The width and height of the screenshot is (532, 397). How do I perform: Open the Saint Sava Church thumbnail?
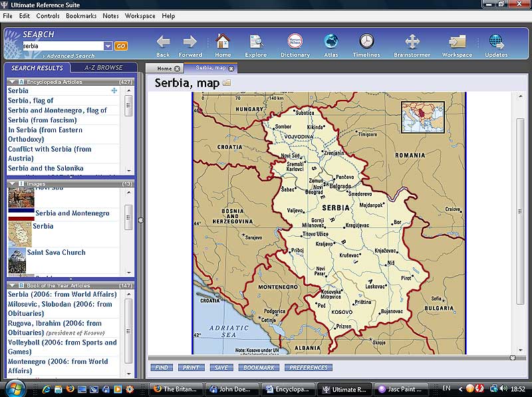[17, 261]
